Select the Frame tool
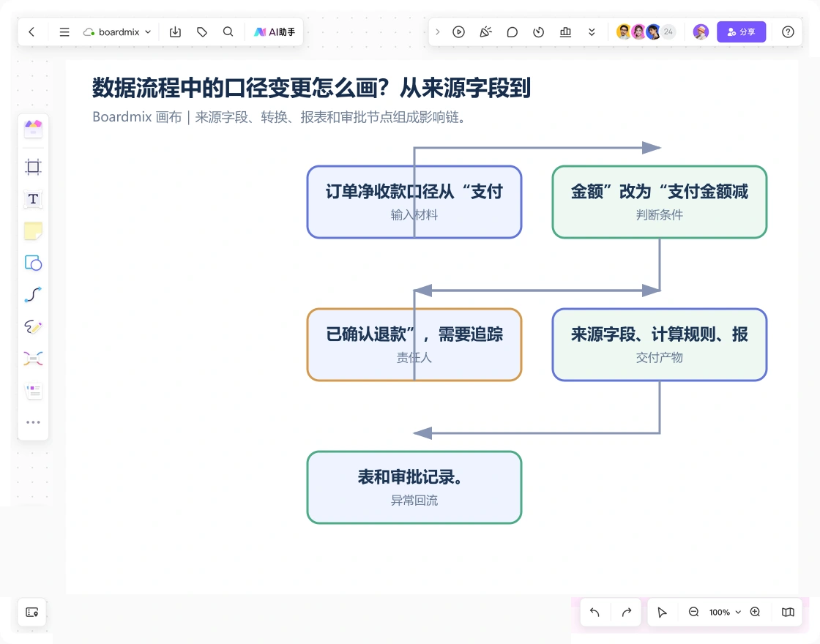The image size is (820, 644). (x=33, y=167)
